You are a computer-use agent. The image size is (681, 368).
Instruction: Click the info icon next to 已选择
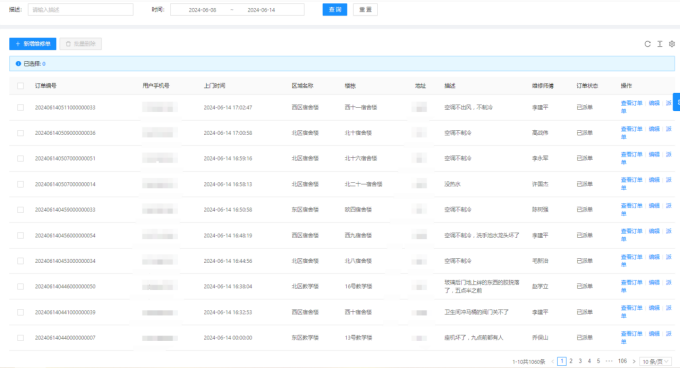[18, 63]
